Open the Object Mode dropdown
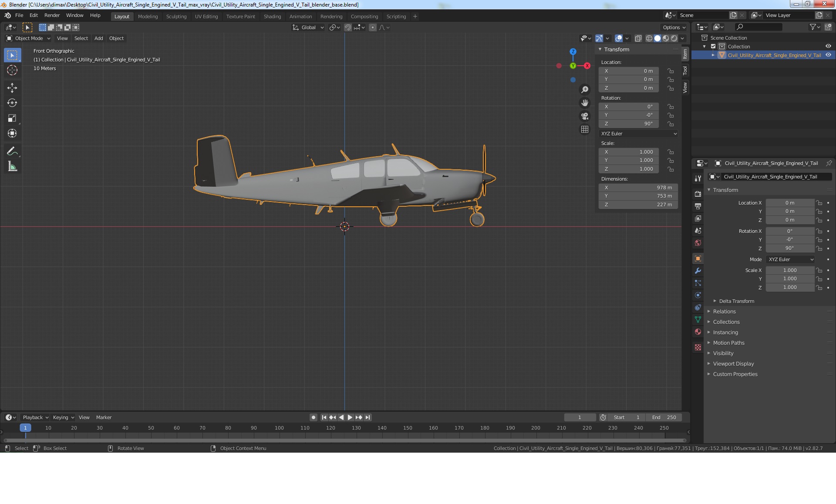836x504 pixels. point(28,38)
